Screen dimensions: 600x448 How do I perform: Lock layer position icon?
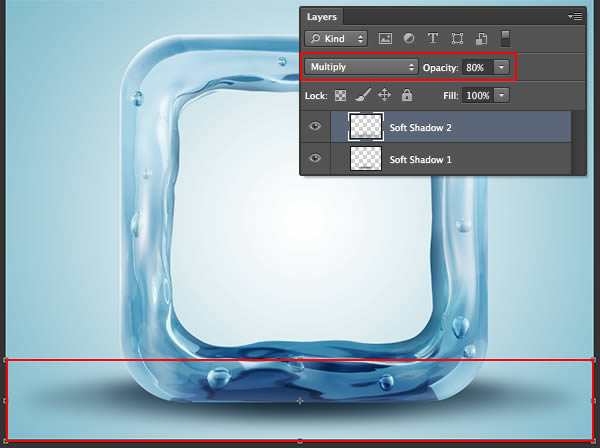[x=384, y=95]
